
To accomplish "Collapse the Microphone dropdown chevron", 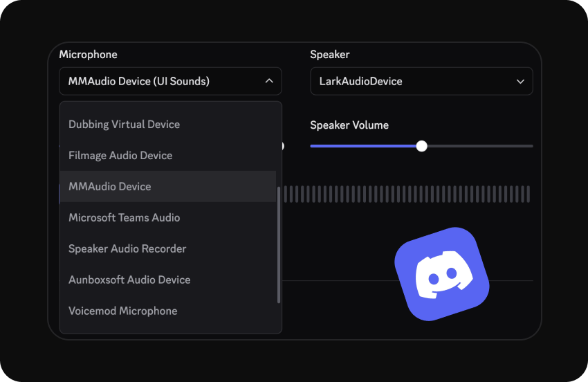I will (269, 81).
